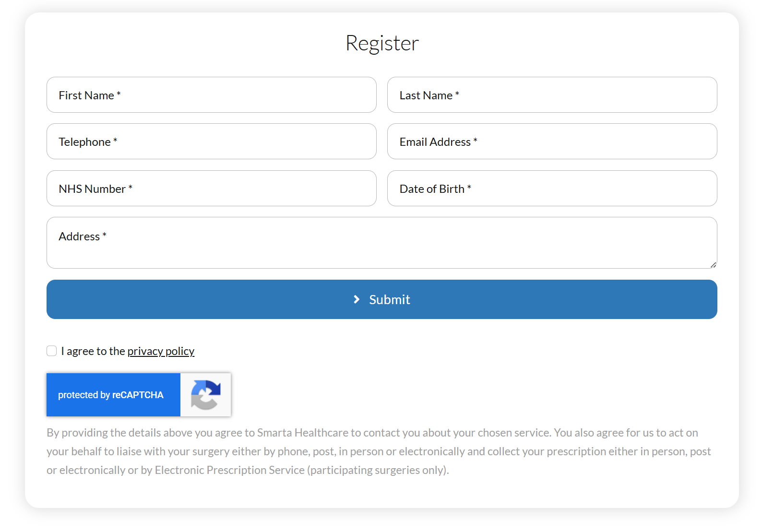
Task: Select the Last Name input
Action: point(552,95)
